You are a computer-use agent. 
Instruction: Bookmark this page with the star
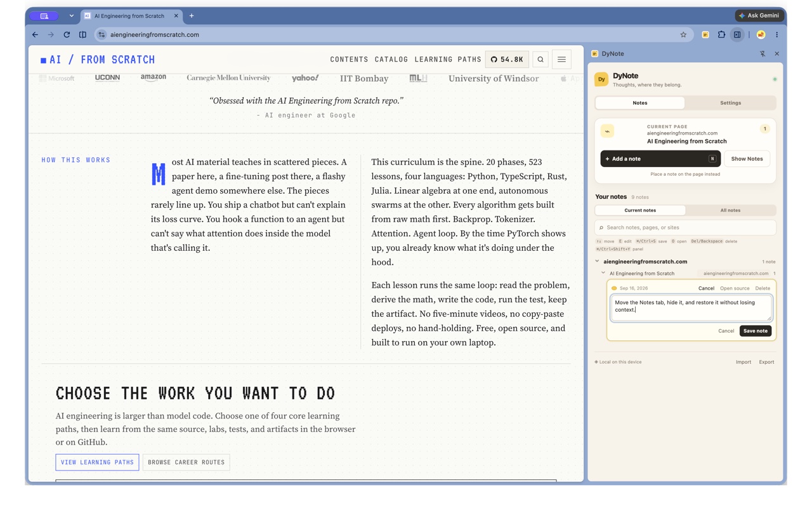[683, 35]
